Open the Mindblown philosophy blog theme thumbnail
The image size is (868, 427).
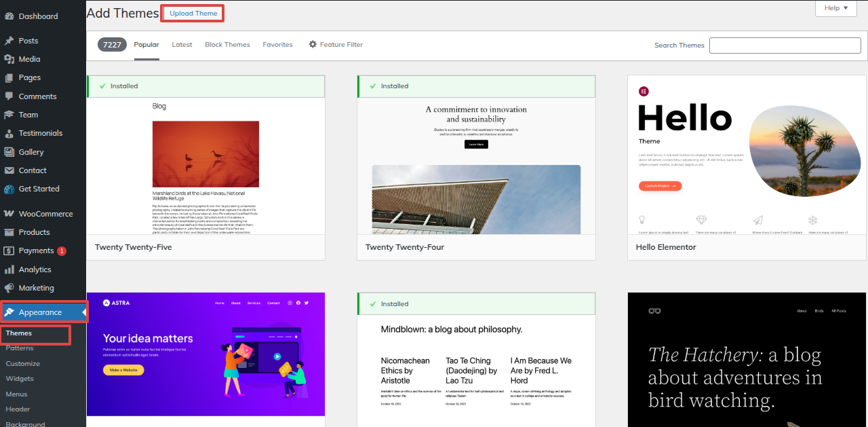(x=477, y=371)
